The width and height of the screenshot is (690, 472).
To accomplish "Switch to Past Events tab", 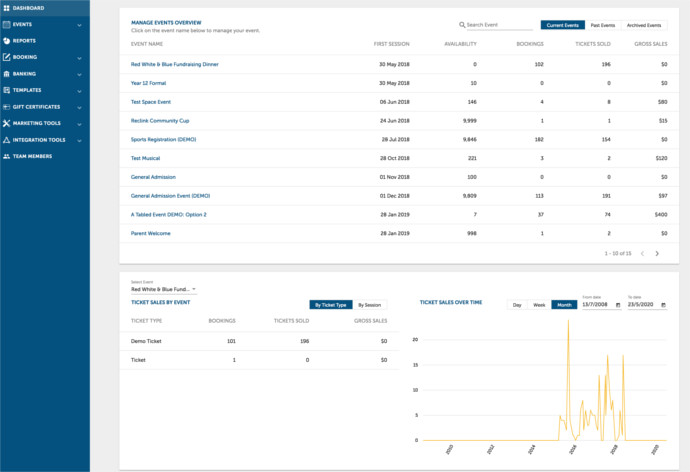I will click(603, 25).
